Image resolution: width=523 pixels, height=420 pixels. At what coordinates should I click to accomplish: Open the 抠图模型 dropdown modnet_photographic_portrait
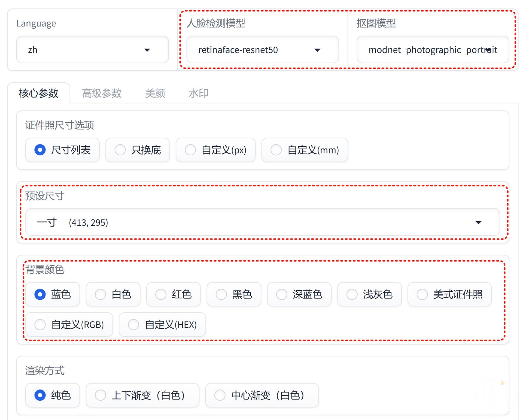[433, 50]
